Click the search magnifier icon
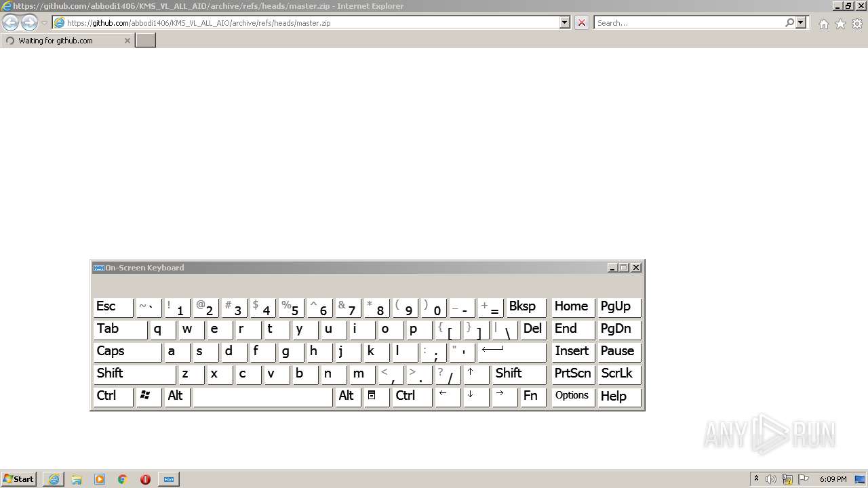The image size is (868, 488). pyautogui.click(x=789, y=22)
